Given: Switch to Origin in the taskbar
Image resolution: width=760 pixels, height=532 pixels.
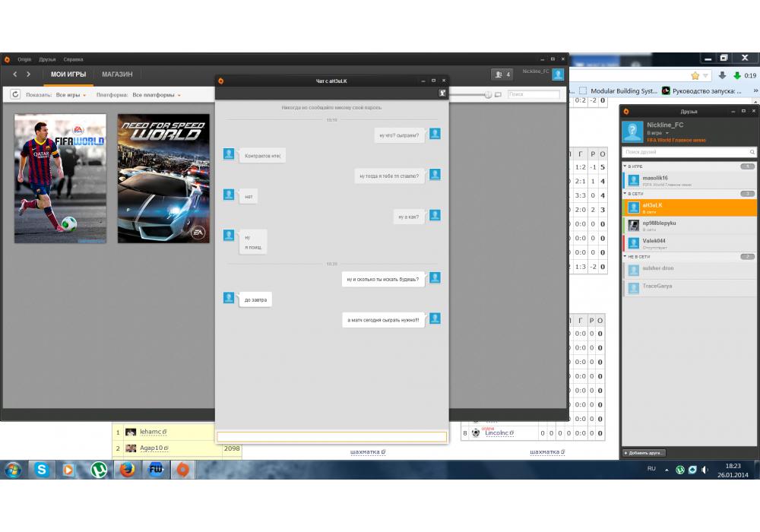Looking at the screenshot, I should pos(182,470).
